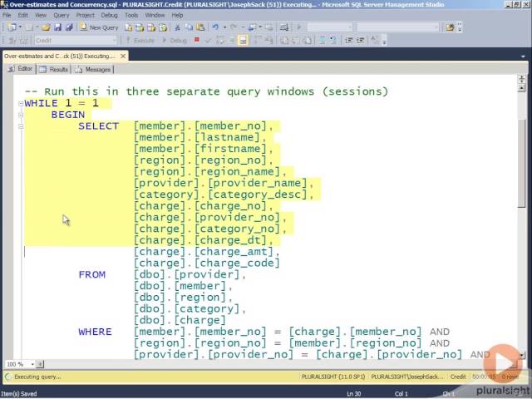Viewport: 532px width, 399px height.
Task: Open the Credit database dropdown
Action: click(76, 41)
